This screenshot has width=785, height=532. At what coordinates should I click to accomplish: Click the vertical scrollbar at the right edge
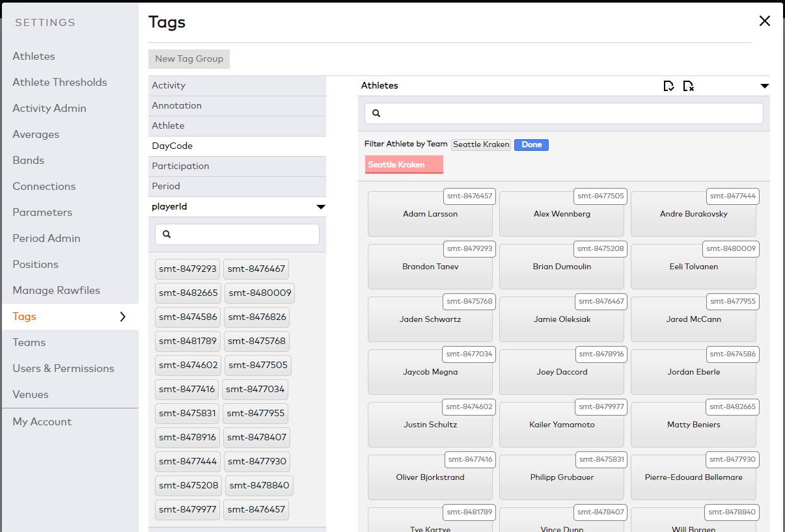pos(782,260)
